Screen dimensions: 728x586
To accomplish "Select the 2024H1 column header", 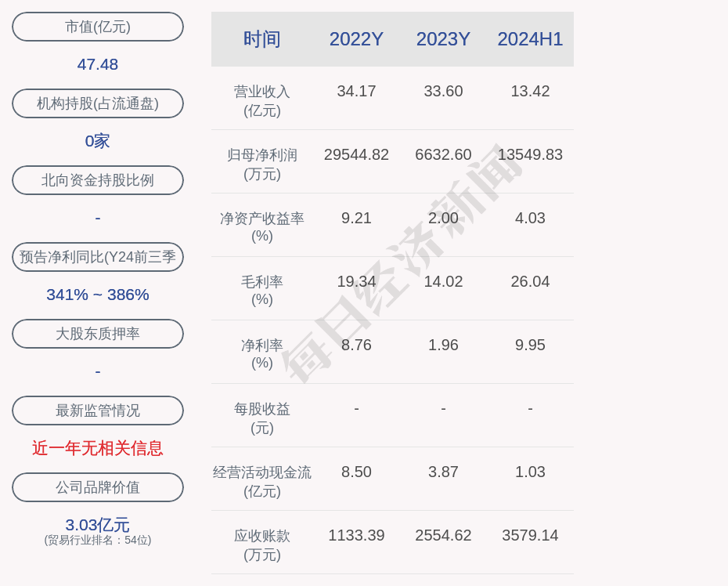I will (x=530, y=39).
